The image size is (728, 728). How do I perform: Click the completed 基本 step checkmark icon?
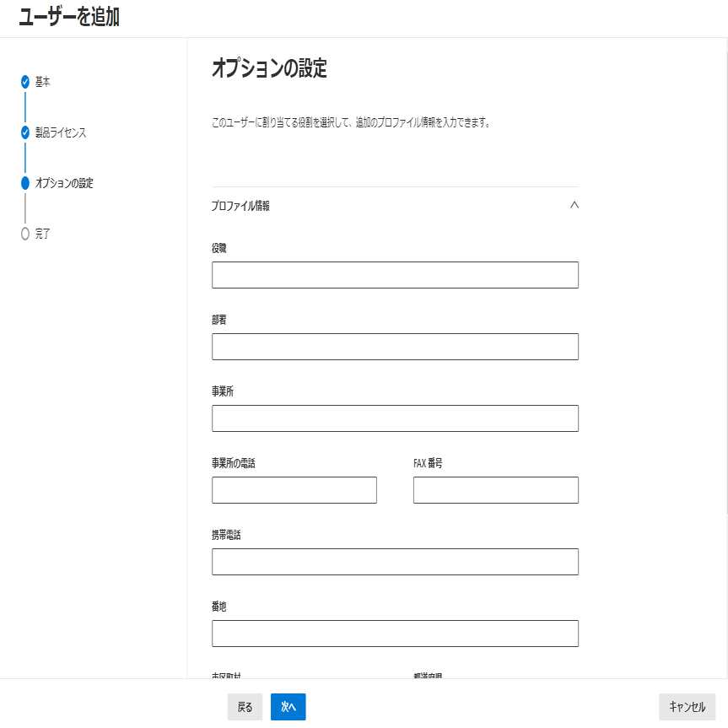click(x=24, y=83)
